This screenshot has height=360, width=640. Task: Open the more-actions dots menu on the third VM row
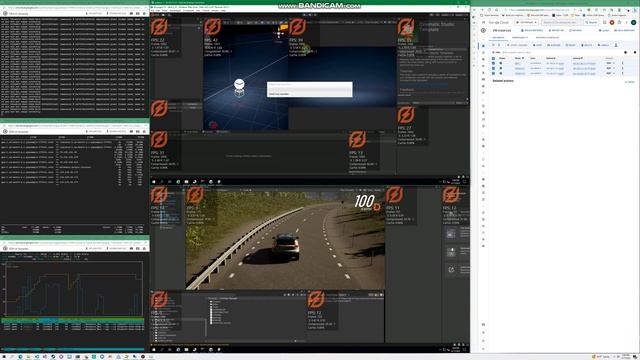click(x=622, y=73)
